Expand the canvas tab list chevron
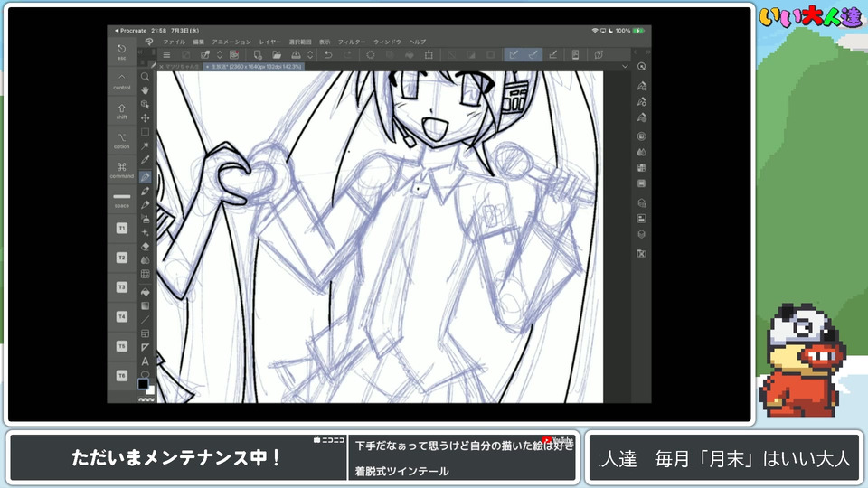Image resolution: width=868 pixels, height=488 pixels. point(625,66)
